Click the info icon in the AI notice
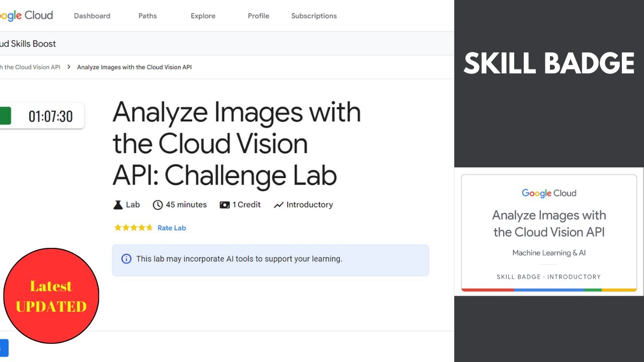This screenshot has height=362, width=644. 126,259
